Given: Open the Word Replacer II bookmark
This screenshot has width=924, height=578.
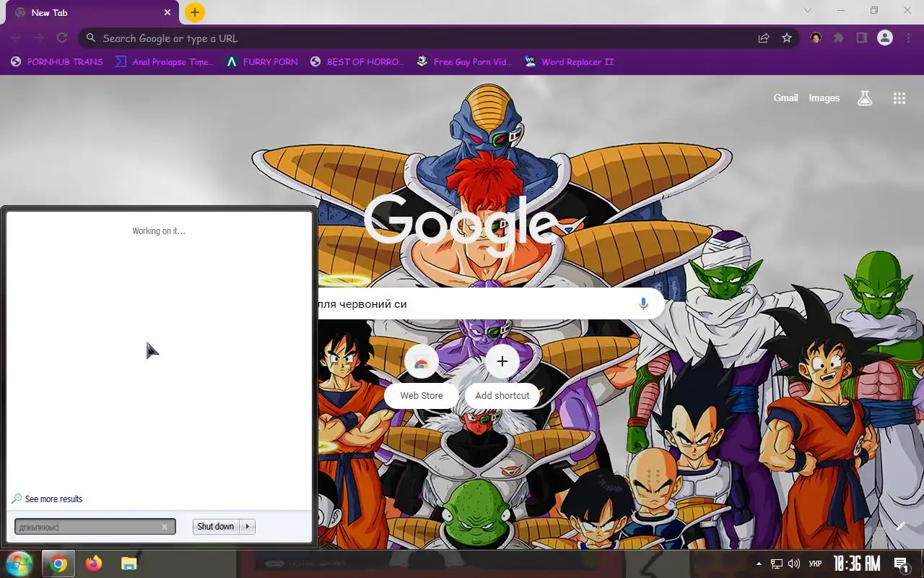Looking at the screenshot, I should (569, 62).
